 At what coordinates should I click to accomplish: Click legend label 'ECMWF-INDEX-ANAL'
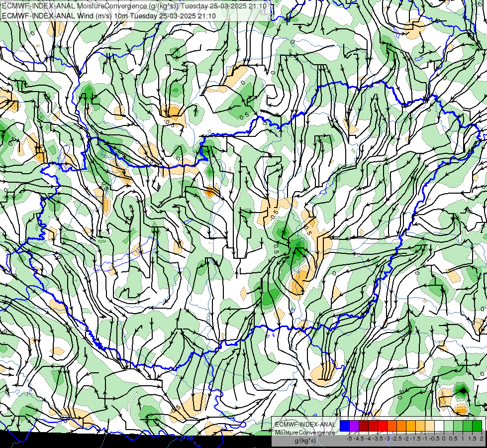(x=305, y=425)
